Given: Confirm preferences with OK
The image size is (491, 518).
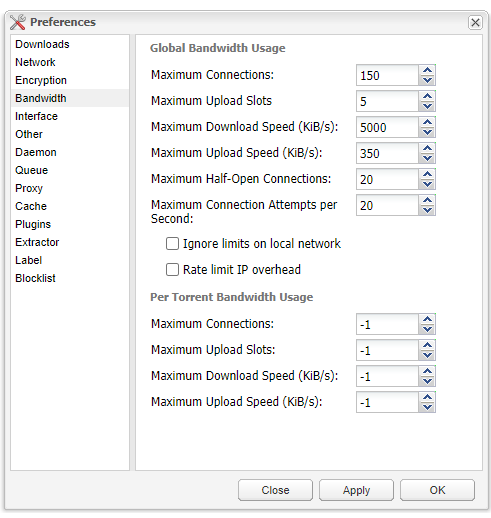Looking at the screenshot, I should click(437, 490).
